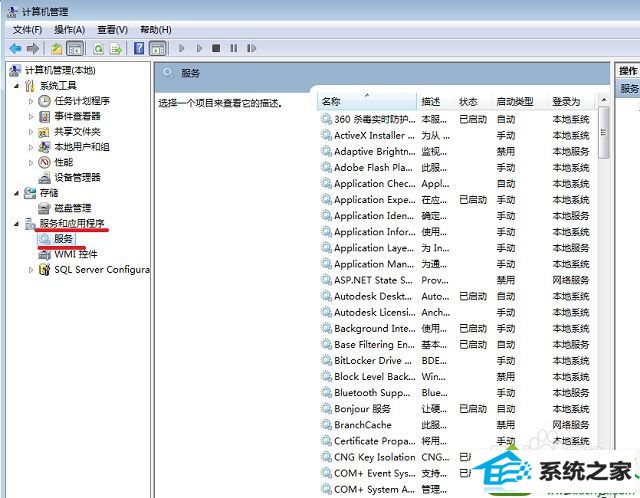Select 共享文件夹 icon in tree
The image size is (640, 498).
pos(44,132)
